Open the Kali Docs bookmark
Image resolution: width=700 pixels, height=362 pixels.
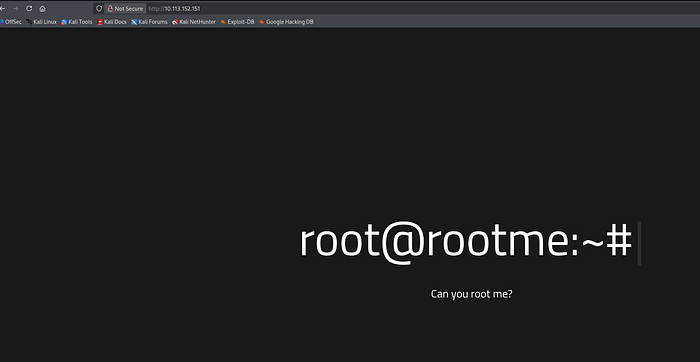[112, 21]
